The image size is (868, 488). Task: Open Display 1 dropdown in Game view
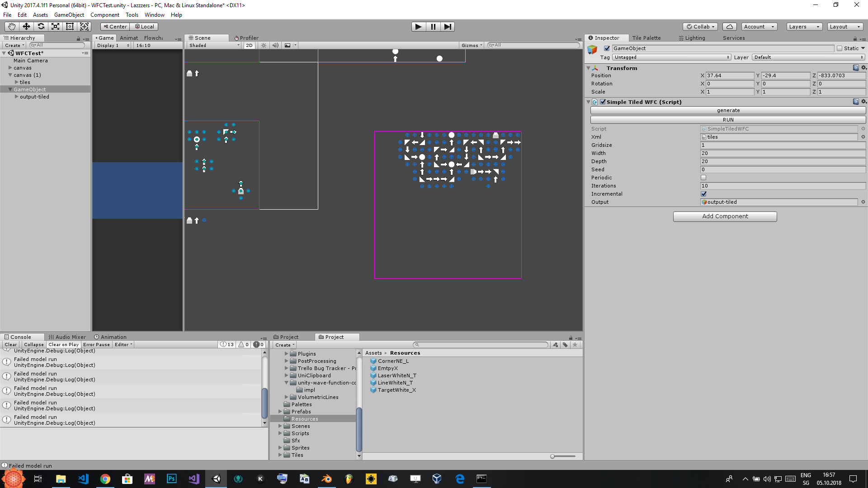pos(113,45)
